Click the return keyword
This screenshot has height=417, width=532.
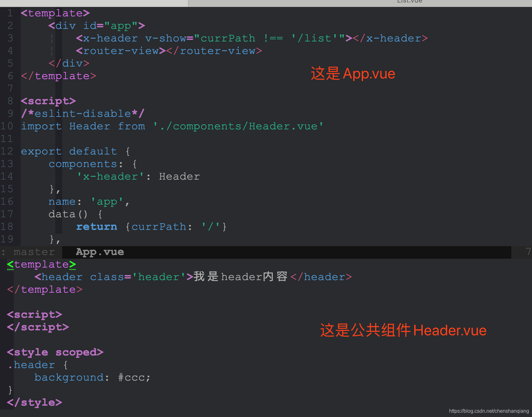97,227
